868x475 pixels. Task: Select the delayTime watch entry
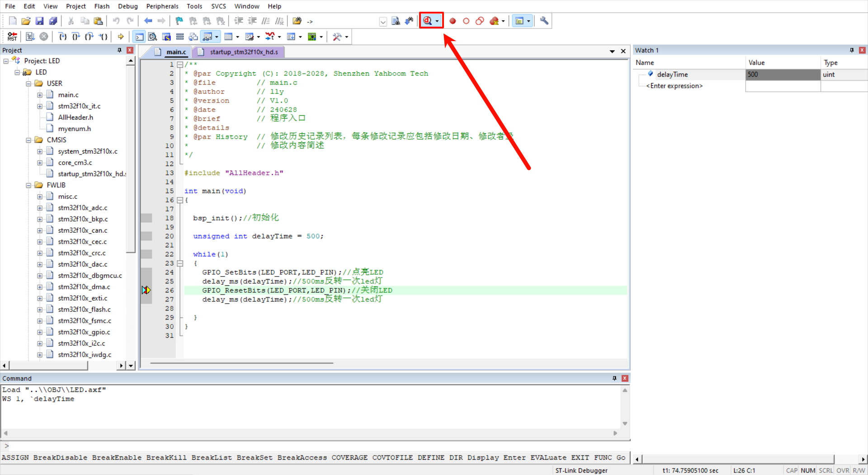672,75
